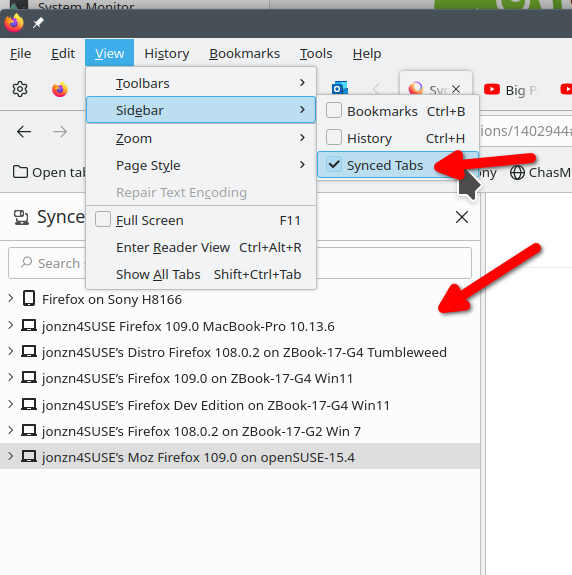Image resolution: width=572 pixels, height=575 pixels.
Task: Click the scroll tabs left chevron
Action: click(x=376, y=89)
